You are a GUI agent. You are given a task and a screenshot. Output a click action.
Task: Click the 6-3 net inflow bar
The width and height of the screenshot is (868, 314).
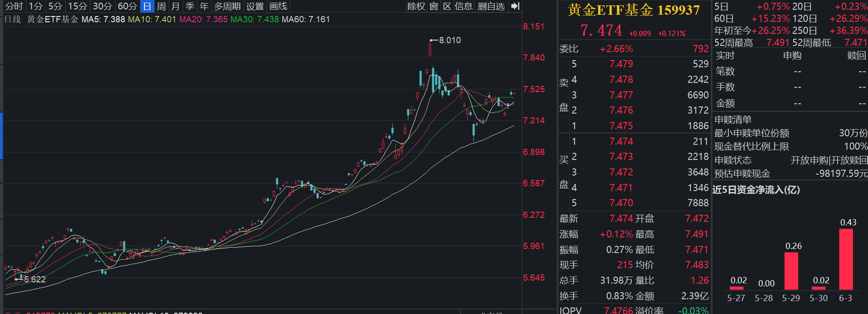[x=846, y=259]
